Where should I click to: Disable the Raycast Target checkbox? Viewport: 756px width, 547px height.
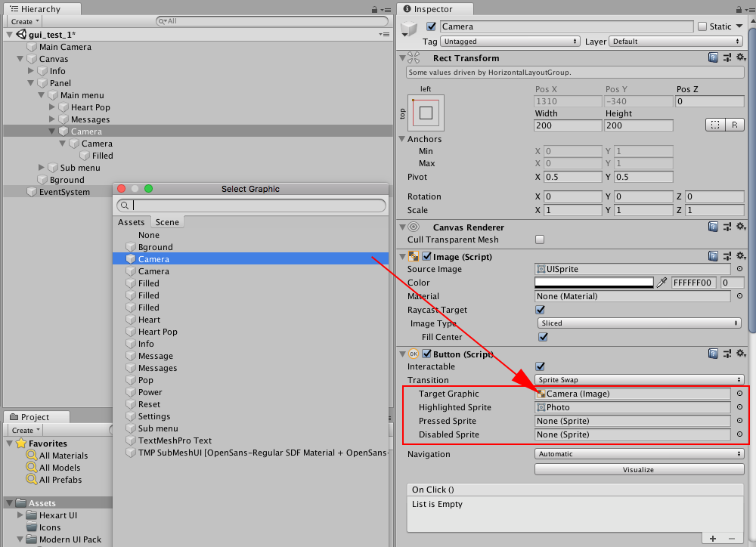[x=540, y=310]
